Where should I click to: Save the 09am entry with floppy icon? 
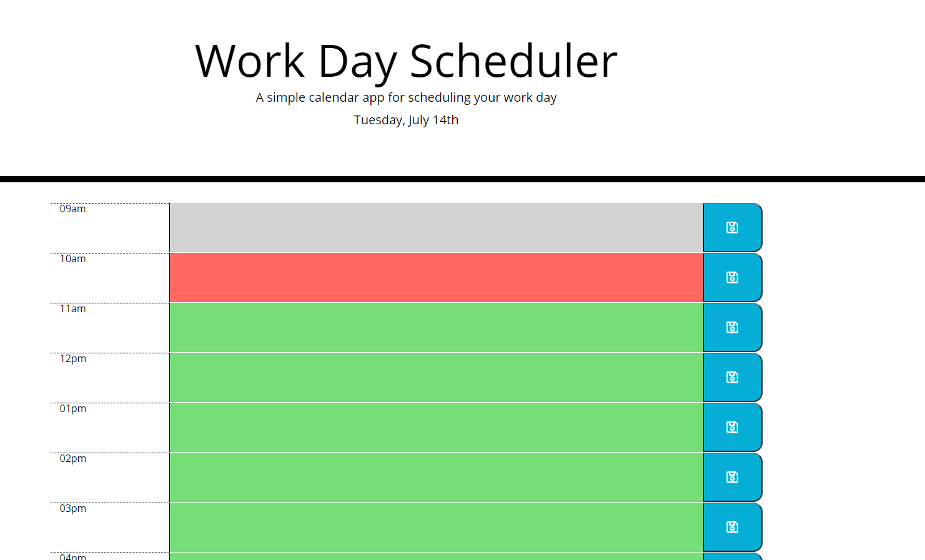coord(733,228)
